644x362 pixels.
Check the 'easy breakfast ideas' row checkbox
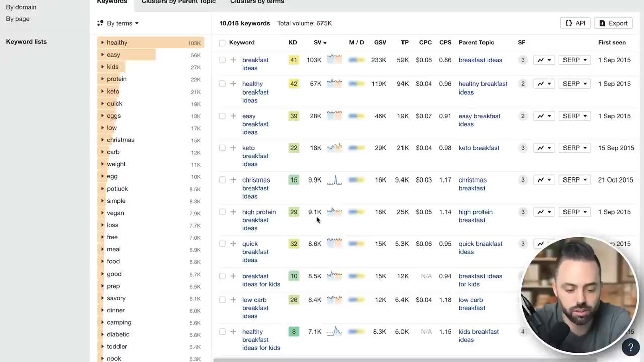(222, 116)
